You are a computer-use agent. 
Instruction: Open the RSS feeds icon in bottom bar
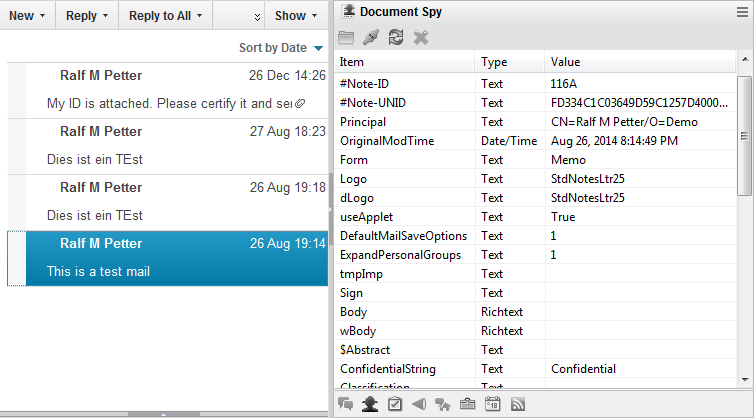(518, 404)
